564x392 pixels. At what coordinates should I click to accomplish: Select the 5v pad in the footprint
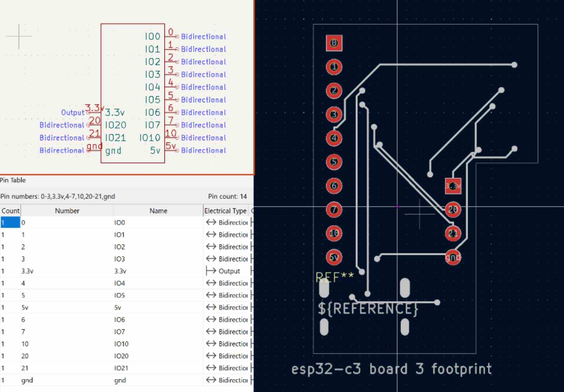(334, 257)
